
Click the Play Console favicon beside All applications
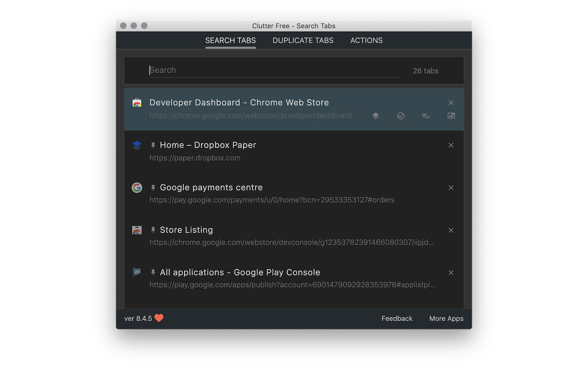136,272
